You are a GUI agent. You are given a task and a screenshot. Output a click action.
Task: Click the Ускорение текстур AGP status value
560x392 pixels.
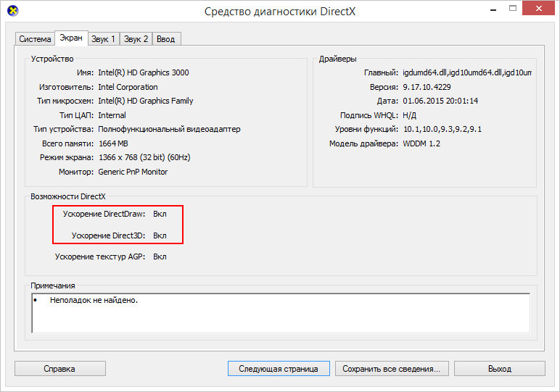coord(160,257)
